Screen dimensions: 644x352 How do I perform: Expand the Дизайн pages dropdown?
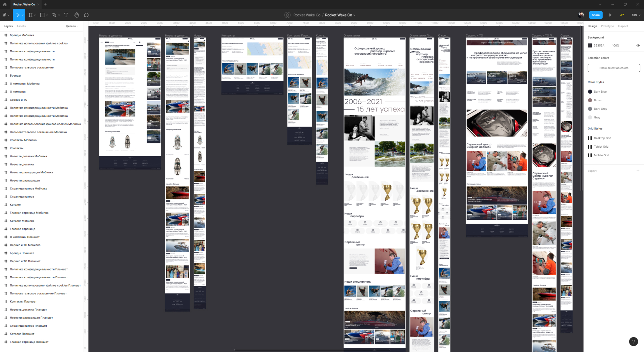point(72,26)
